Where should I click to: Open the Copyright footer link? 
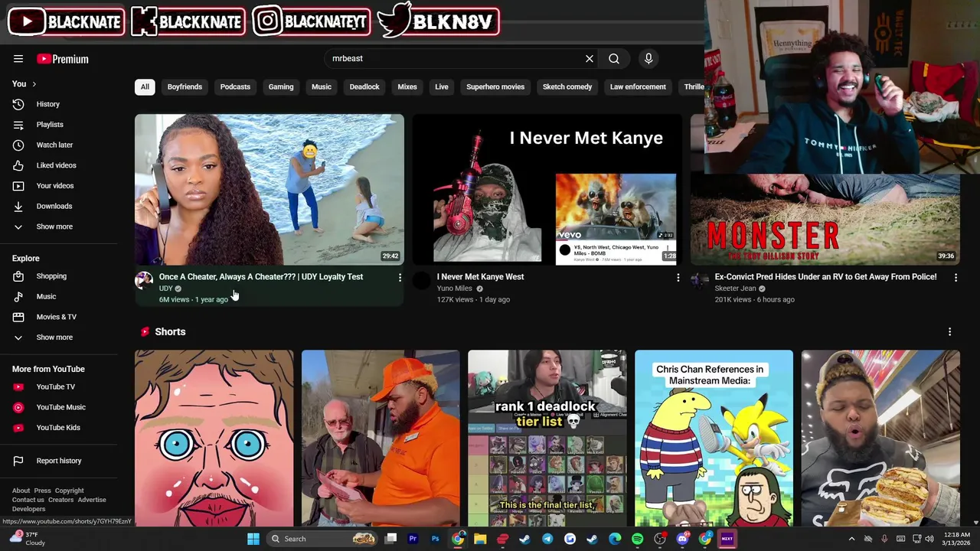pyautogui.click(x=69, y=491)
